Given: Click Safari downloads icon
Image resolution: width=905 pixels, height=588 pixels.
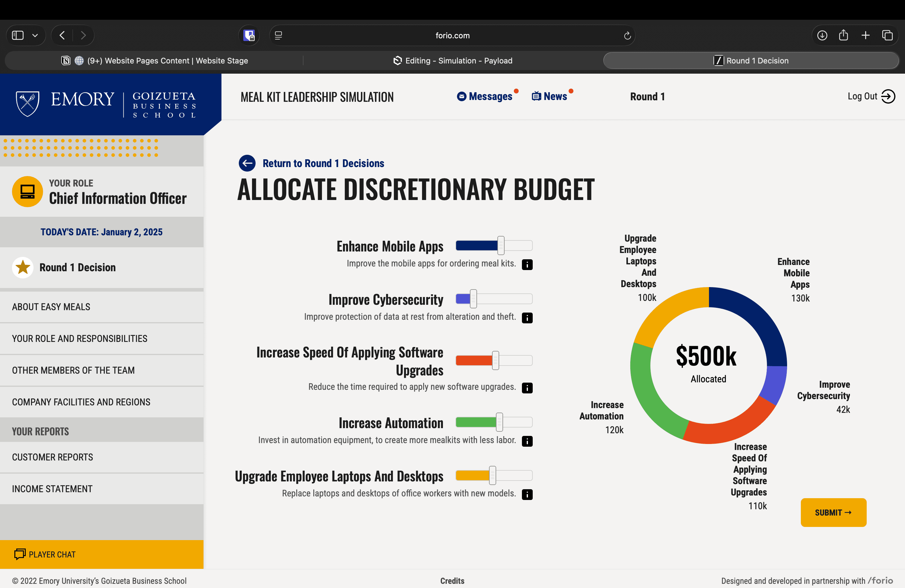Looking at the screenshot, I should (822, 35).
